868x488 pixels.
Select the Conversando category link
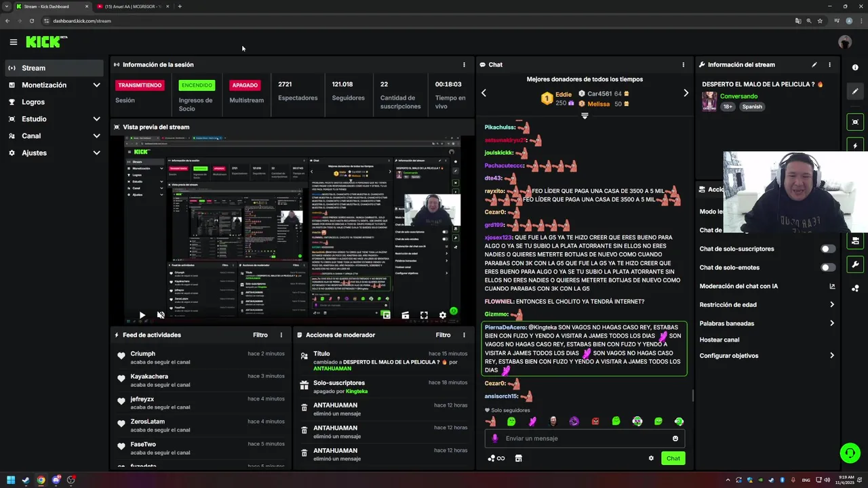(x=738, y=96)
